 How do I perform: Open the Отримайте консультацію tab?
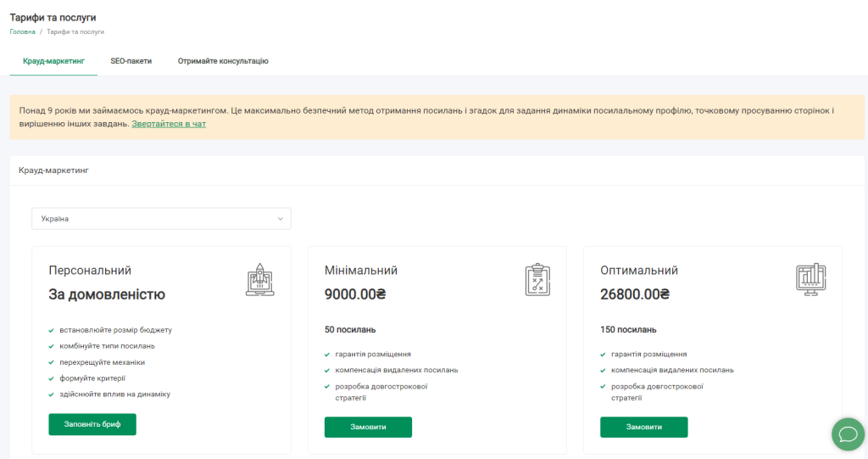223,61
